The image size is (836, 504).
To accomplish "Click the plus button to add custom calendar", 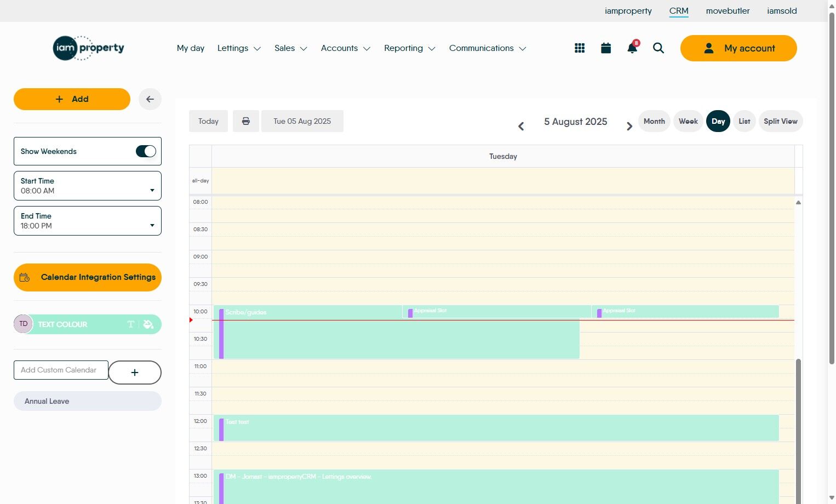I will pos(135,373).
